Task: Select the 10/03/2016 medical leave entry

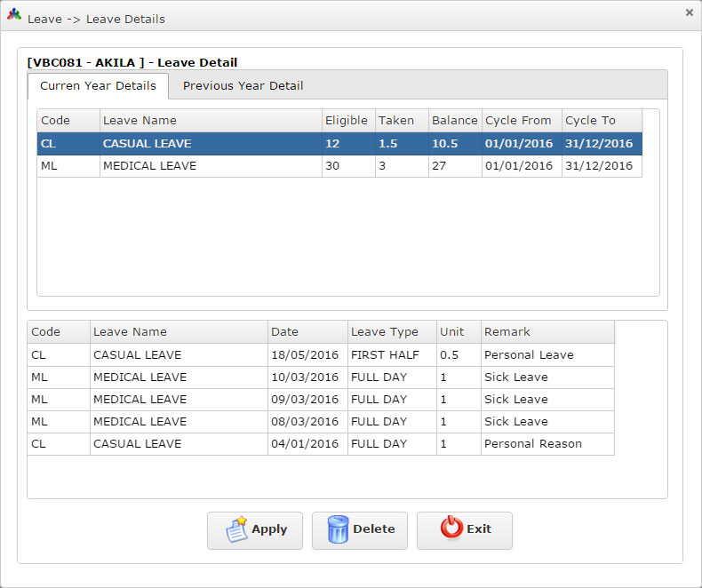Action: click(320, 377)
